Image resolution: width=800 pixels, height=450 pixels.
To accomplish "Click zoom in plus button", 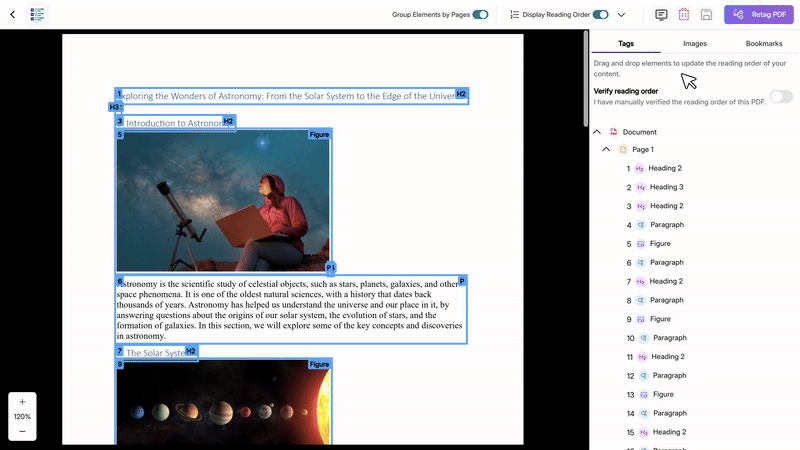I will tap(22, 401).
